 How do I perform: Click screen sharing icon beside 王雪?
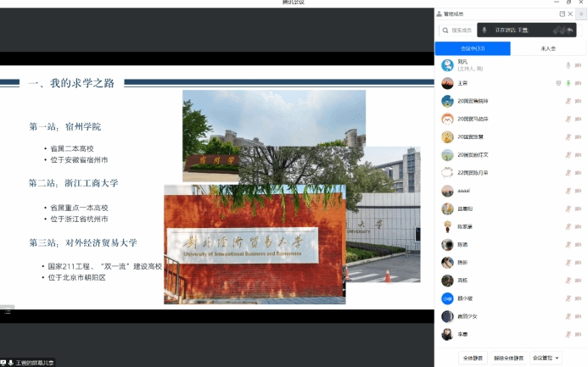tap(557, 83)
